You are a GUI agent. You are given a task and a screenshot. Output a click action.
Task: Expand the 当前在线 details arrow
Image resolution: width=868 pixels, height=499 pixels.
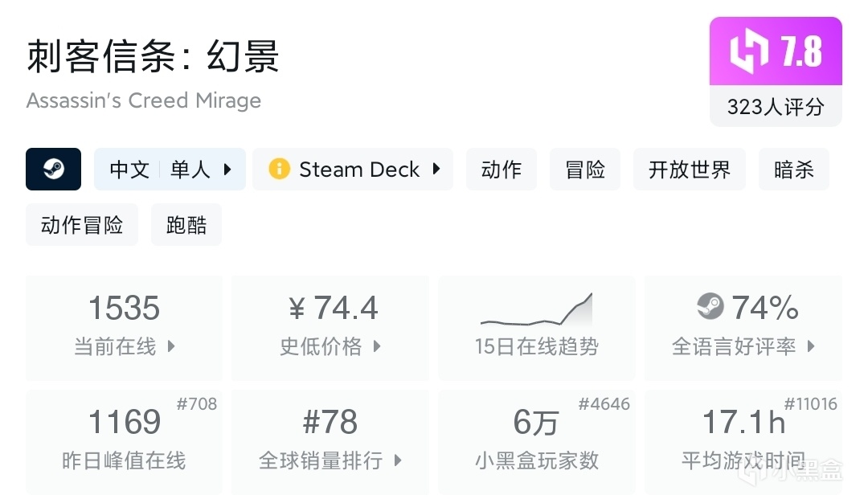[x=171, y=347]
